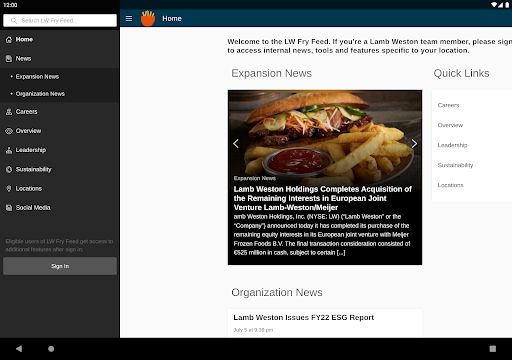Click the Quick Links heading
This screenshot has height=360, width=512.
point(461,73)
